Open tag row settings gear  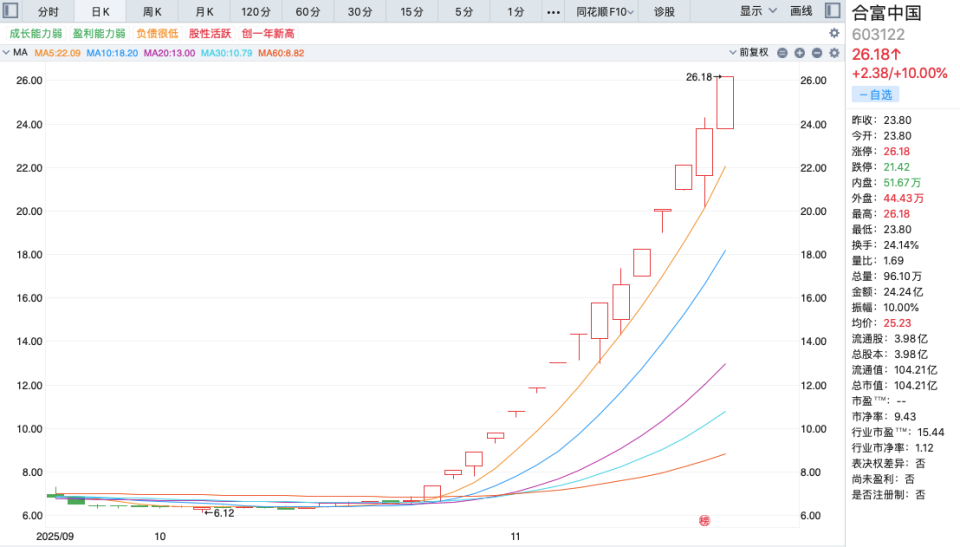coord(834,33)
